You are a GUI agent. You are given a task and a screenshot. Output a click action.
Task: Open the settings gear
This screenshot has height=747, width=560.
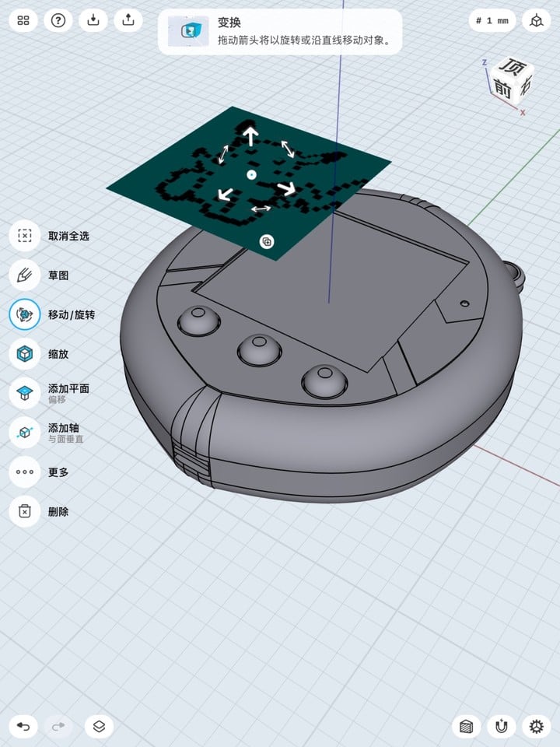pos(537,727)
